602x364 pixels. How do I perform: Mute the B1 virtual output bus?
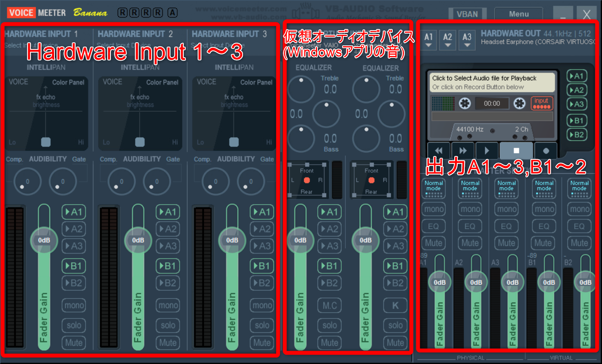(543, 243)
